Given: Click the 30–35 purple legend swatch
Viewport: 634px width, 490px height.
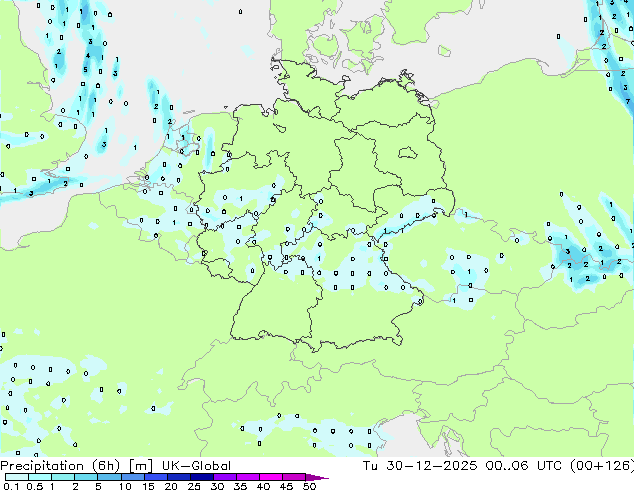Looking at the screenshot, I should 224,477.
